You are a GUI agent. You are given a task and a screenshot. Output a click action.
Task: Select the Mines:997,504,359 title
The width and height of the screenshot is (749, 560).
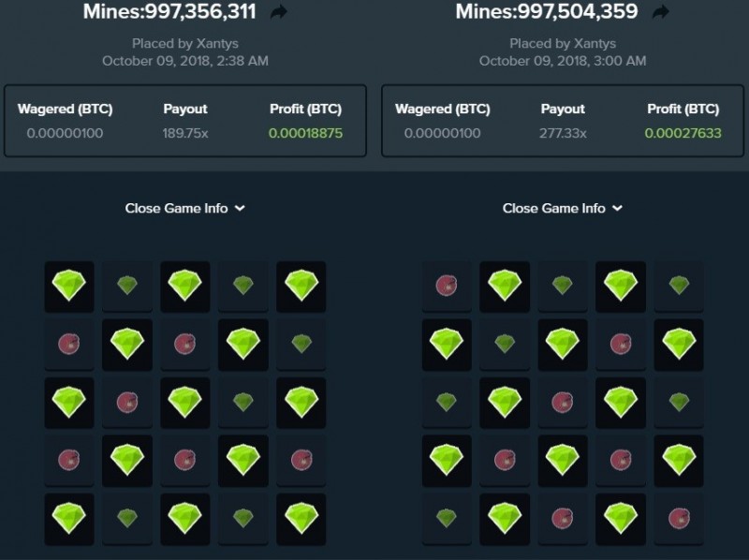tap(547, 11)
